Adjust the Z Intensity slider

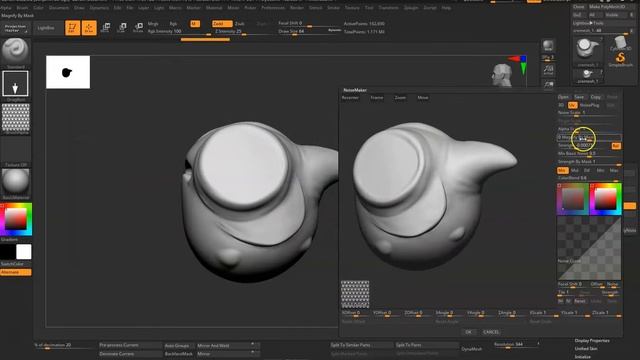243,31
